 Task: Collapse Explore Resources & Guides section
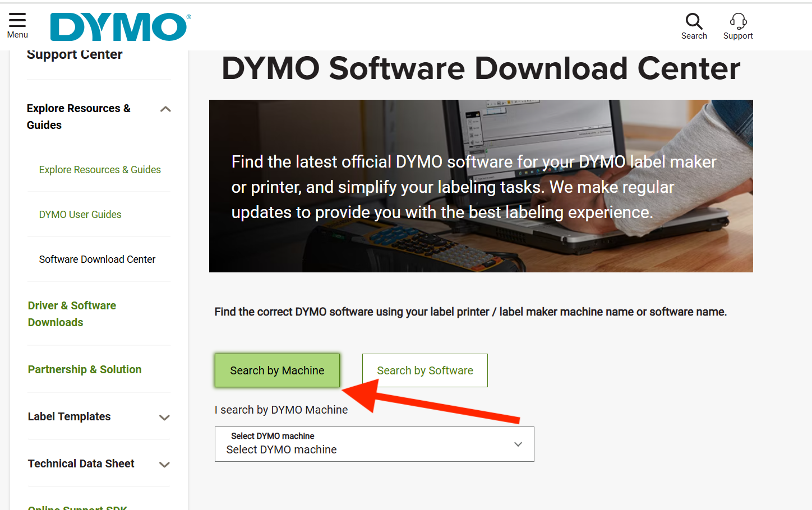(165, 109)
